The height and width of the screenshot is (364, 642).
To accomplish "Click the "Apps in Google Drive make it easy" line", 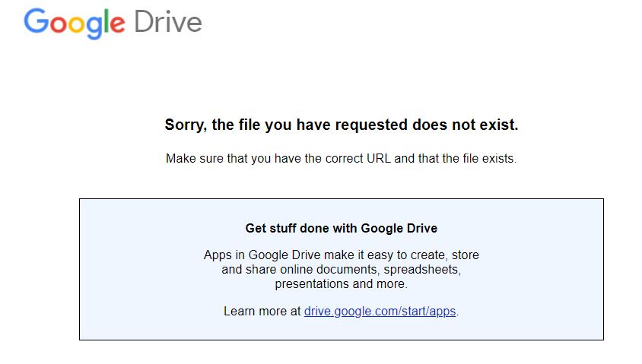I will 341,255.
